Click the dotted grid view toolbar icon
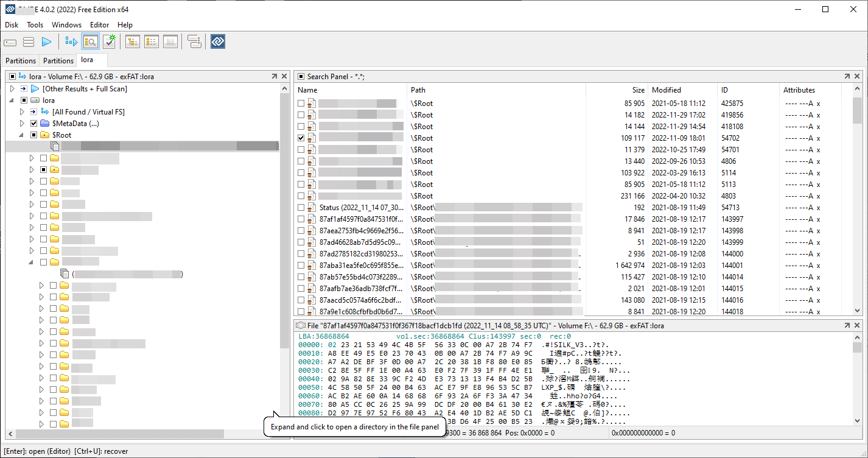 (x=170, y=41)
